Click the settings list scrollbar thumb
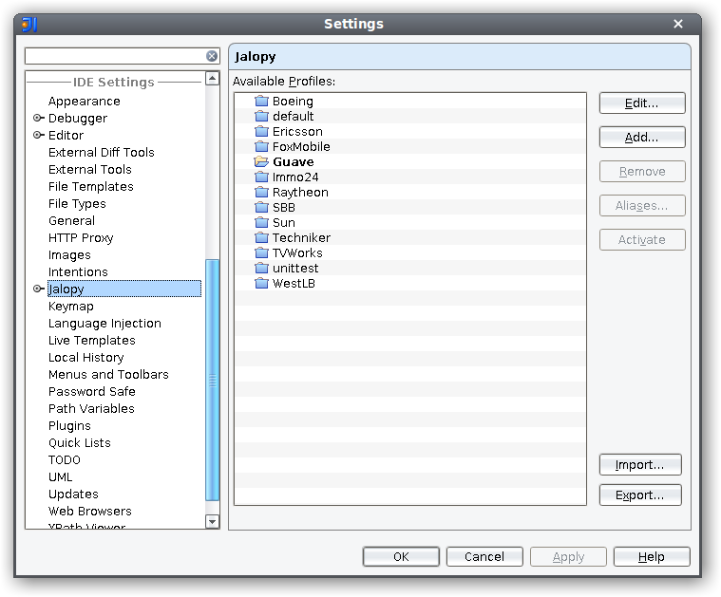Viewport: 721px width, 597px height. click(212, 380)
